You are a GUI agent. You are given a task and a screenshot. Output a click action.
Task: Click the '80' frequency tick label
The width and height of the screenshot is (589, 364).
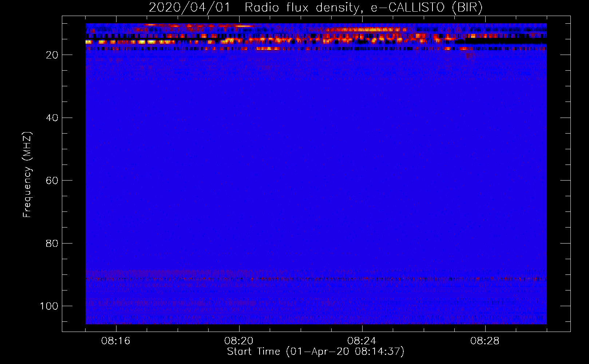[x=52, y=244]
